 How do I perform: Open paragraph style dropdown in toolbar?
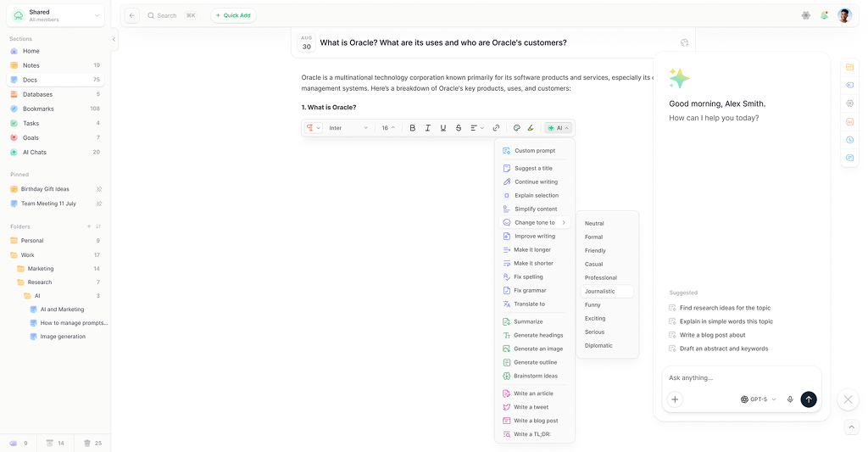[x=314, y=128]
